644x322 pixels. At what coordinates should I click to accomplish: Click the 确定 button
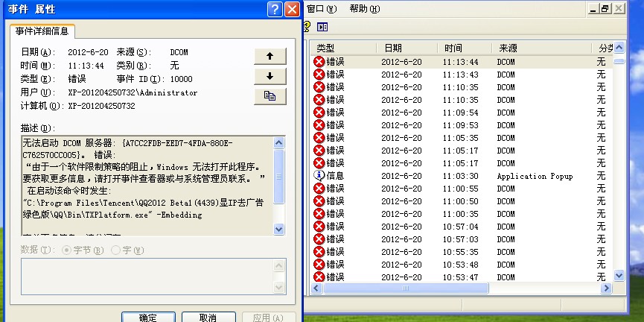pos(148,318)
